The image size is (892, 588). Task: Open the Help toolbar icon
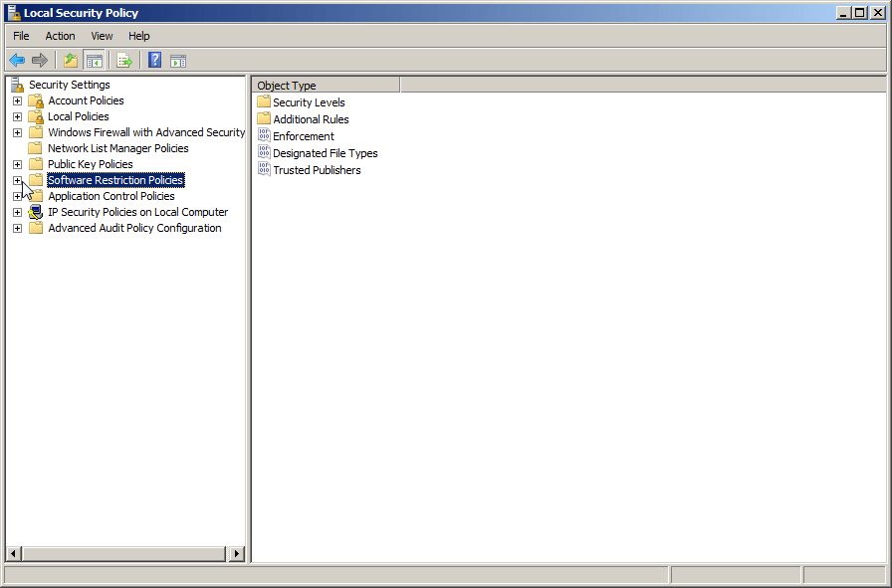click(x=154, y=60)
